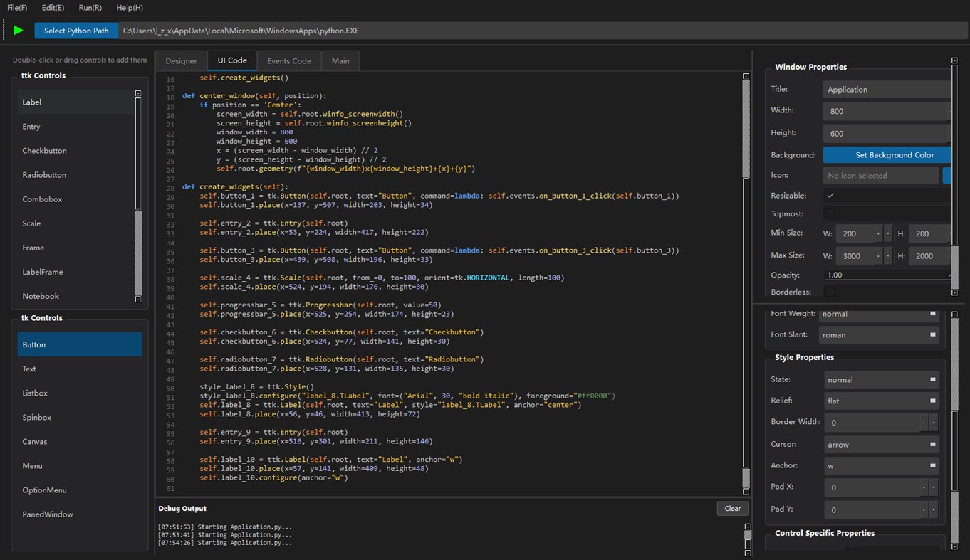Click the No icon selected field
The image size is (970, 560).
click(x=881, y=175)
